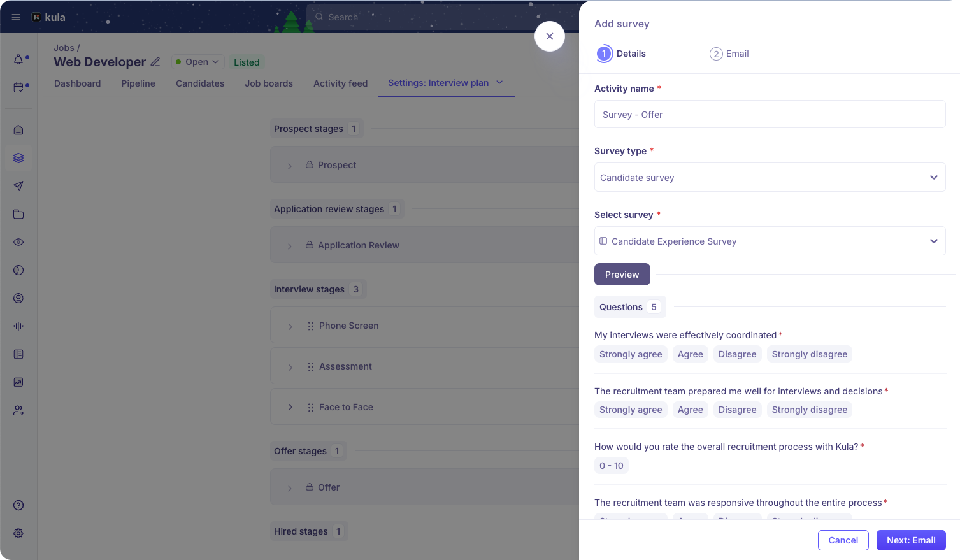Click the Next: Email button
This screenshot has height=560, width=960.
tap(911, 540)
